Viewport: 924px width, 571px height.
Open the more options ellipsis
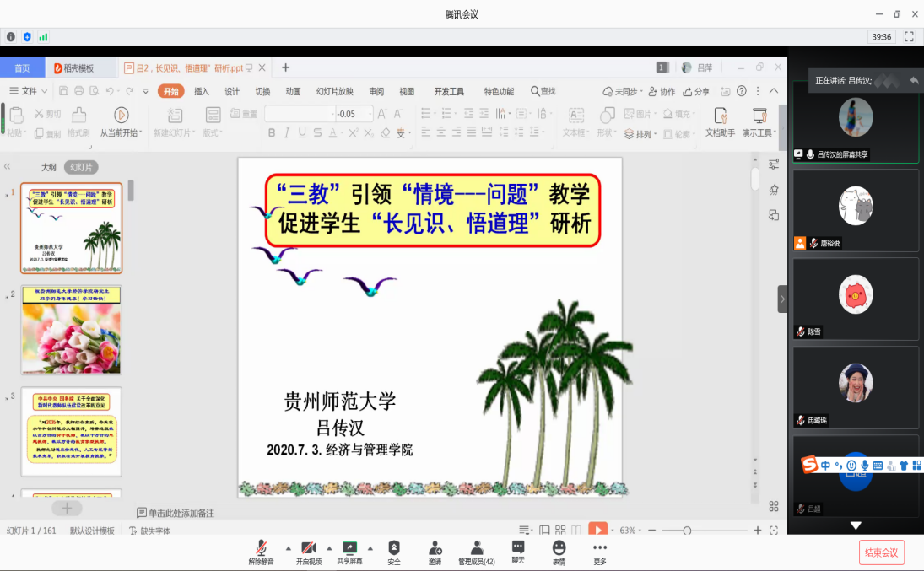[x=600, y=550]
